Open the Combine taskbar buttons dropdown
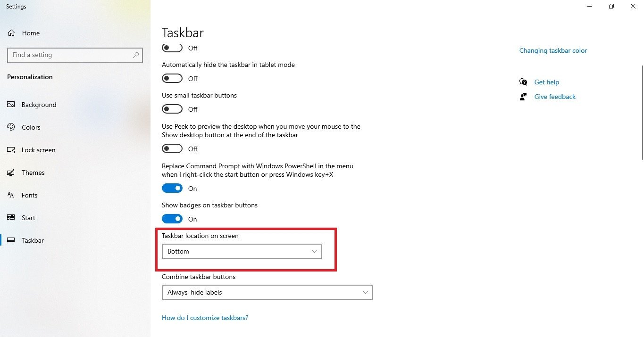644x337 pixels. (267, 292)
